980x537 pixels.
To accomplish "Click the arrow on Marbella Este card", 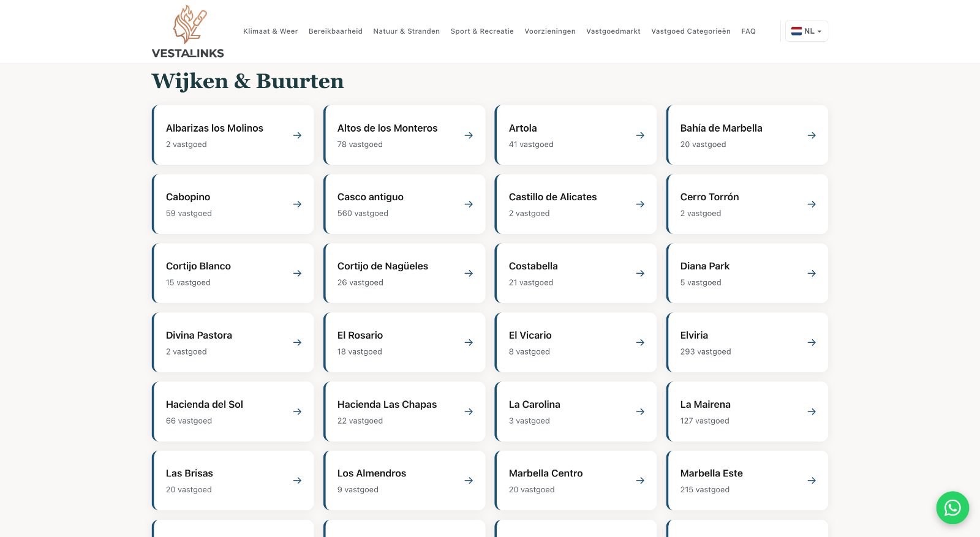I will (x=812, y=481).
